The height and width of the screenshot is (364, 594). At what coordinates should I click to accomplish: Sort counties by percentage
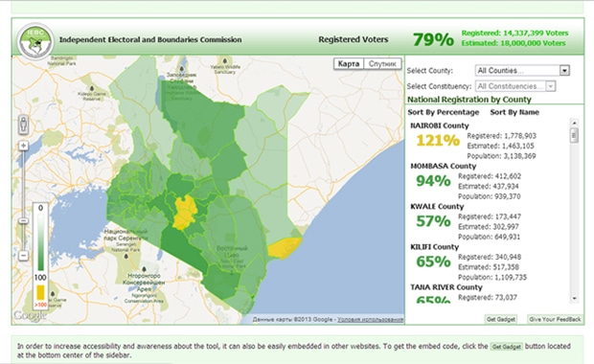click(444, 112)
